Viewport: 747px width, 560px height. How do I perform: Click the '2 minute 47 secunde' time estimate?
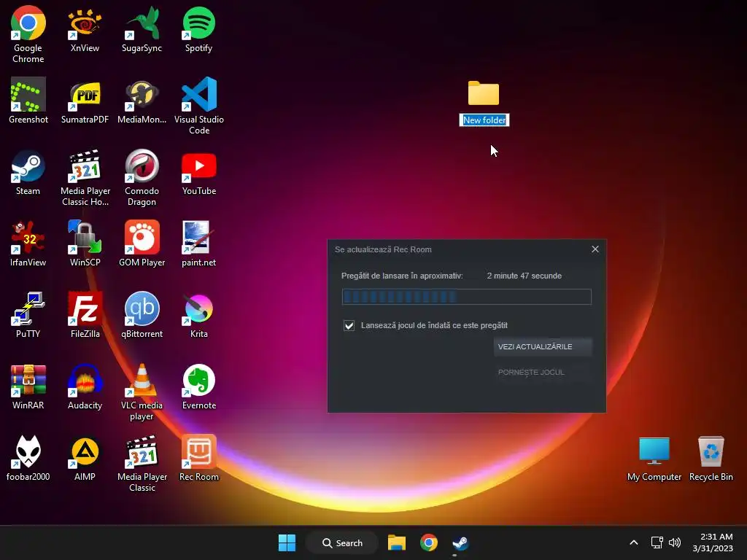(524, 276)
